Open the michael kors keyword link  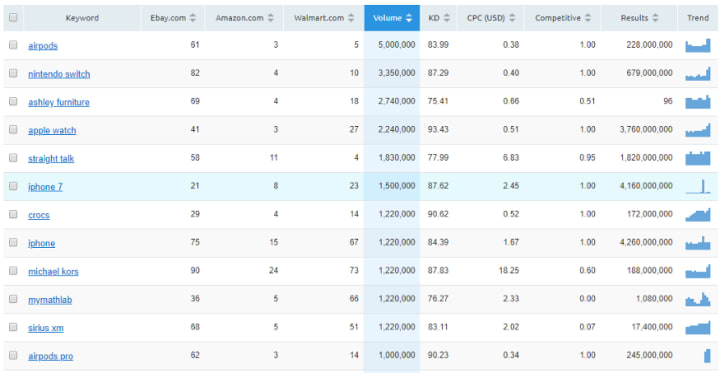(x=53, y=271)
